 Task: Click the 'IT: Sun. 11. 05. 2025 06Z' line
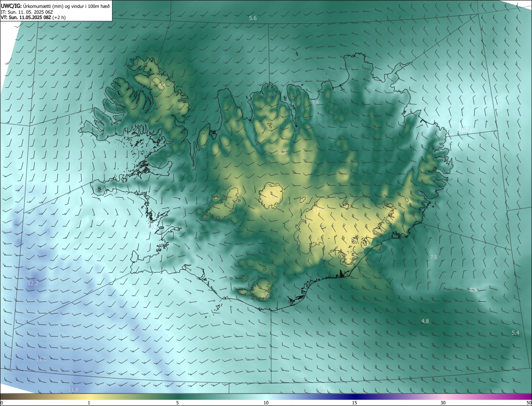click(x=27, y=12)
